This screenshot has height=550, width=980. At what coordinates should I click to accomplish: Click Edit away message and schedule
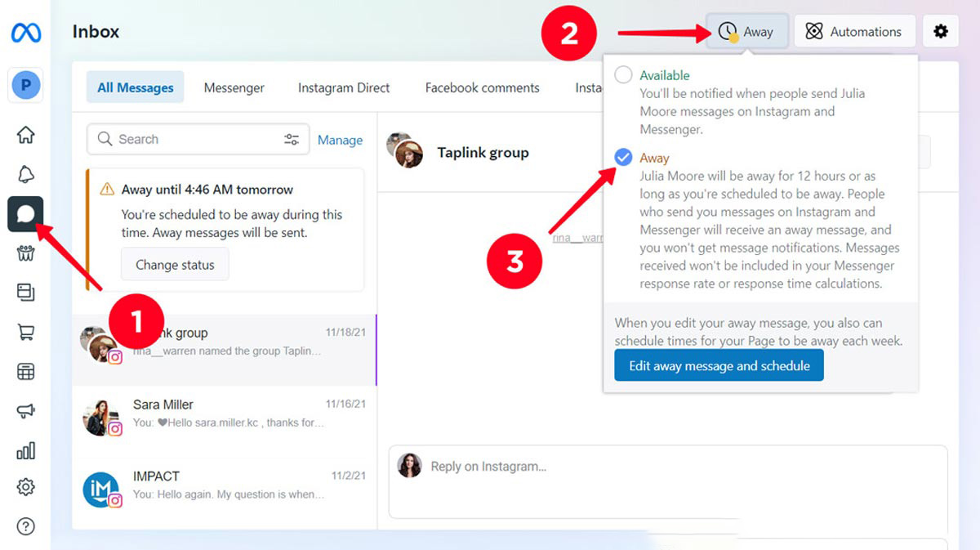pos(719,366)
